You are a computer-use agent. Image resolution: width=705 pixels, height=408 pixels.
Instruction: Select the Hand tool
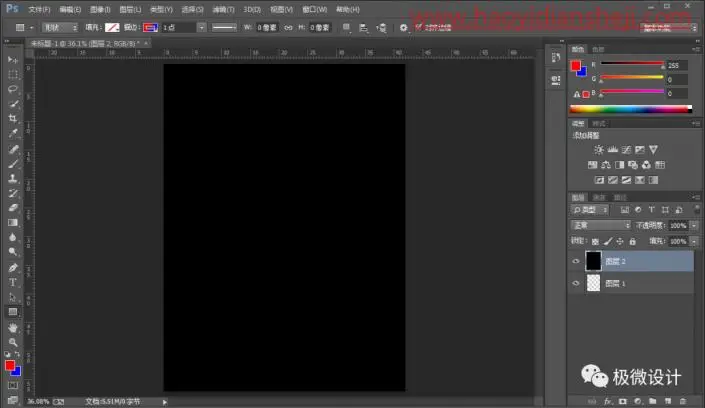13,327
